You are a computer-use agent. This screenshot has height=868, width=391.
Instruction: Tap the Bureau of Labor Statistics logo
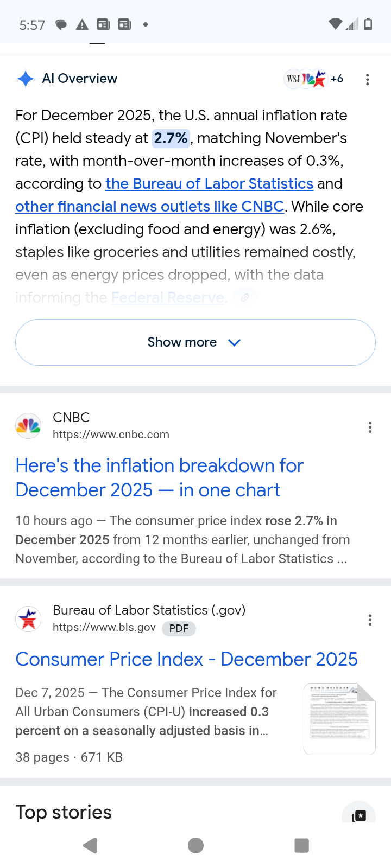coord(28,619)
